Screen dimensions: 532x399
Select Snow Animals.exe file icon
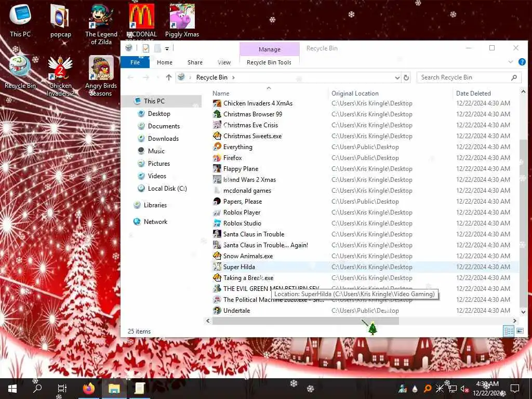(x=217, y=256)
